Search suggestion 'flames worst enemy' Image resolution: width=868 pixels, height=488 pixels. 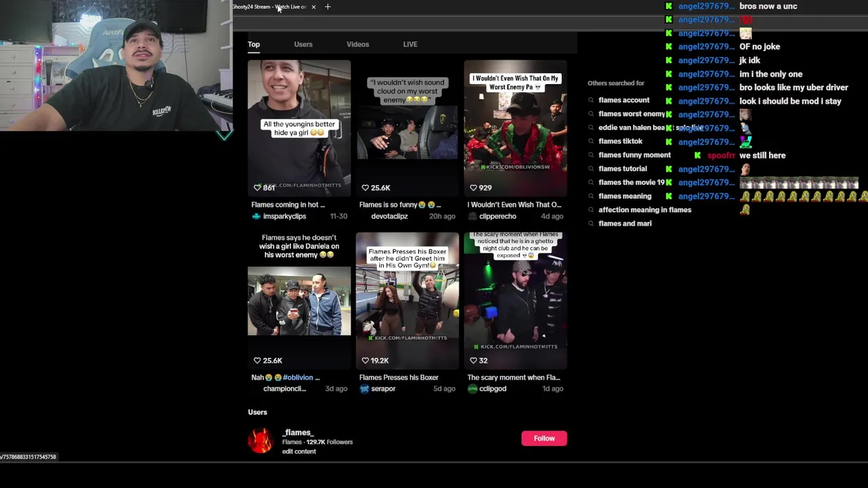[x=632, y=114]
